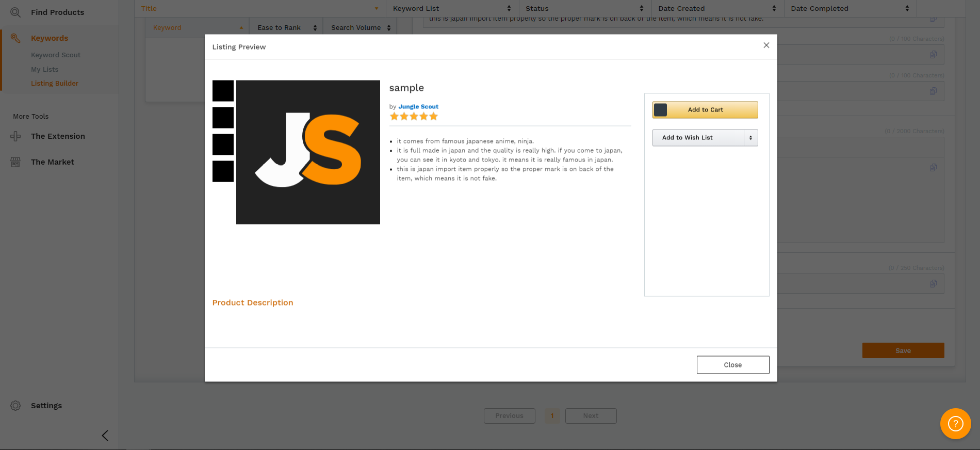
Task: Sort by Ease to Rank column
Action: (x=286, y=28)
